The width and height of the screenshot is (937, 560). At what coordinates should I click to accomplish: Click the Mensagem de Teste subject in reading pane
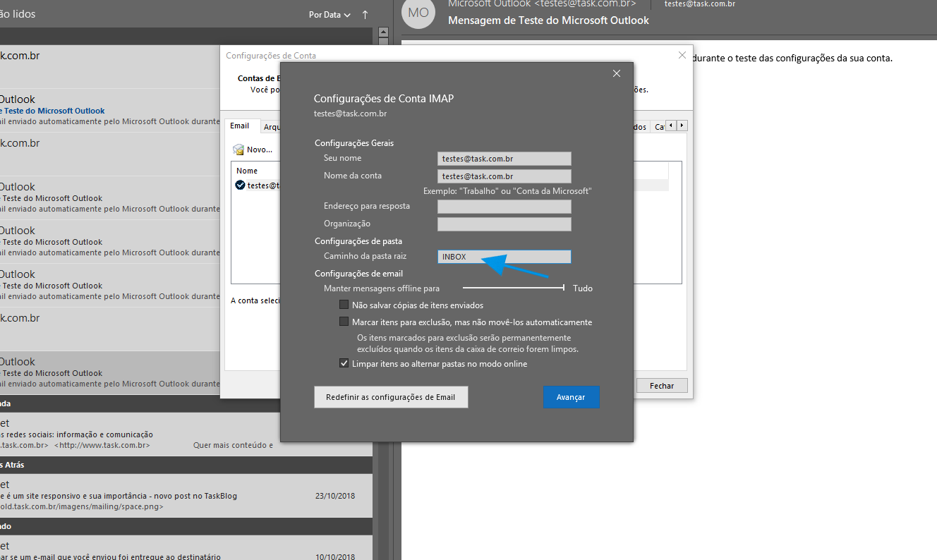pos(548,20)
